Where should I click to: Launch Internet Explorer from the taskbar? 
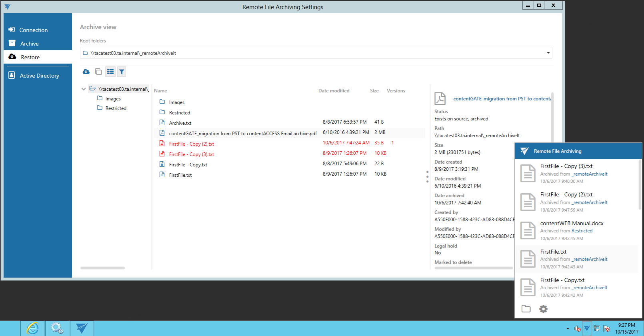pyautogui.click(x=32, y=328)
